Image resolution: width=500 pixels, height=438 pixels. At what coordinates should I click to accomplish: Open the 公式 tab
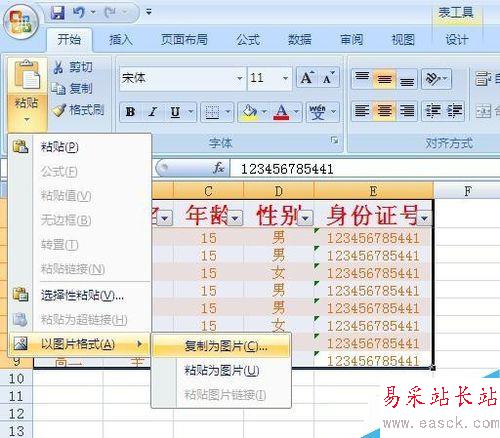248,40
